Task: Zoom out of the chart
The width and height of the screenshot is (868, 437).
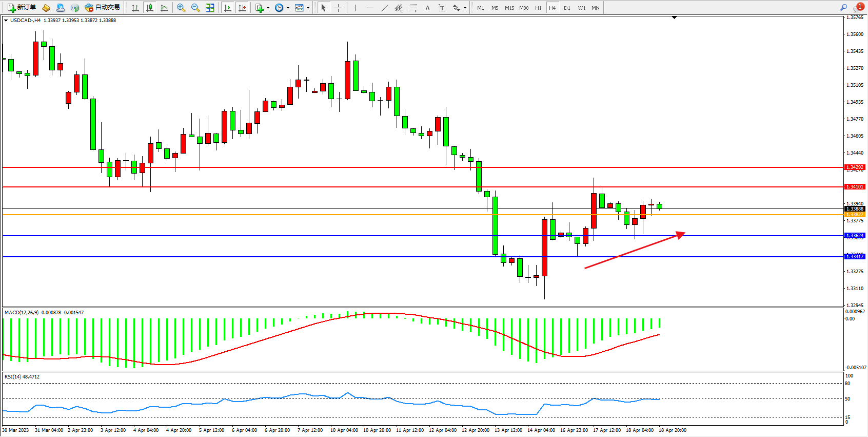Action: tap(195, 8)
